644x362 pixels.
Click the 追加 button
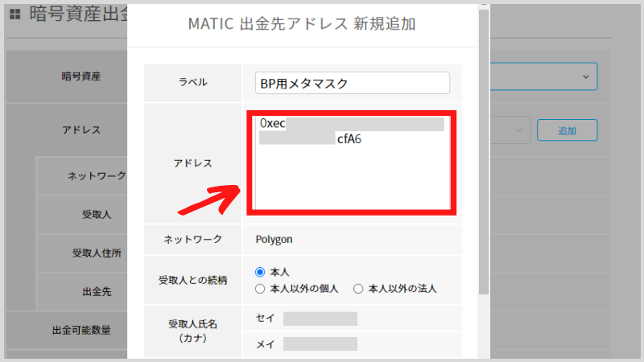point(568,130)
